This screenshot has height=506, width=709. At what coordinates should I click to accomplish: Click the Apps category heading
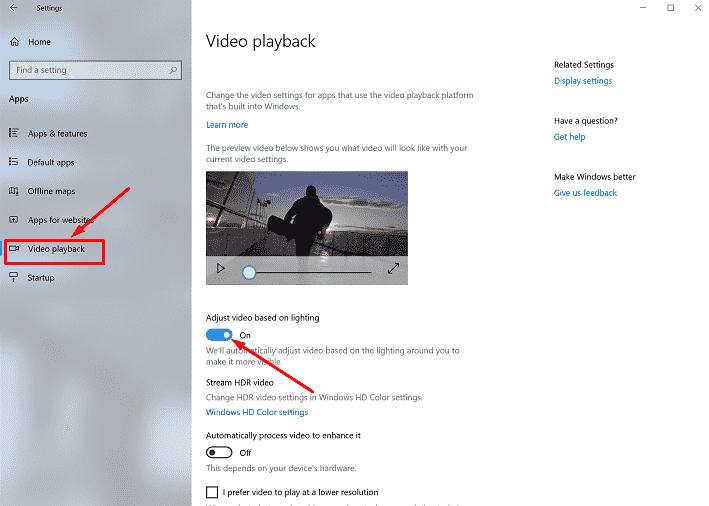[19, 99]
